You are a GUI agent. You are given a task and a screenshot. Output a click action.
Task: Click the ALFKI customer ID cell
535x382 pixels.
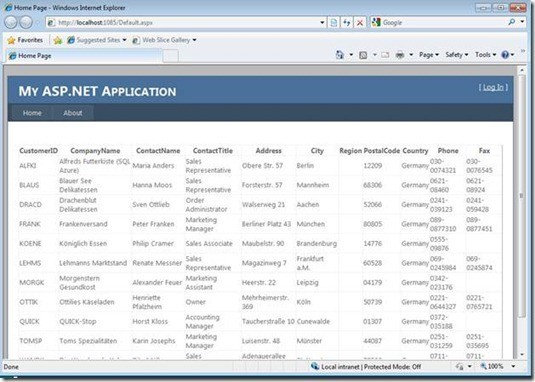point(28,166)
